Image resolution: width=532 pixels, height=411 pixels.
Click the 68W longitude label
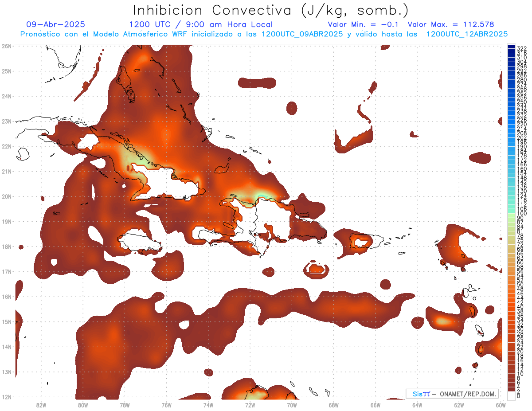pos(333,405)
